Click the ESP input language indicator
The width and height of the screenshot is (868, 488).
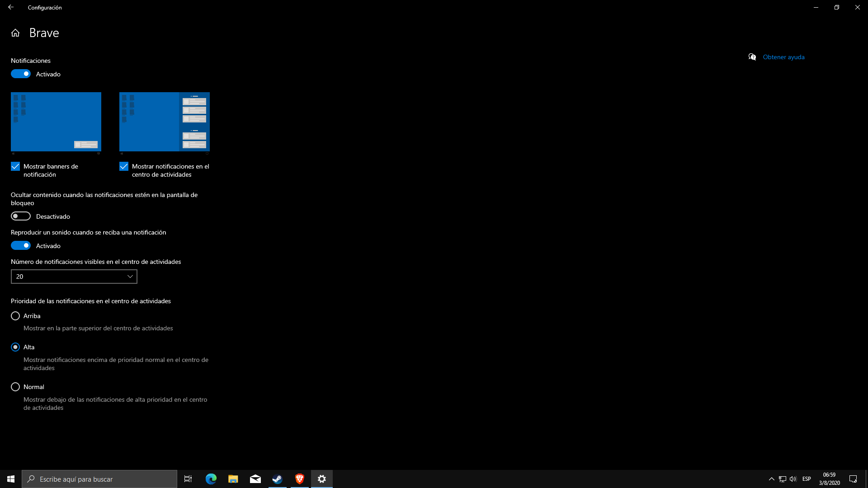click(x=807, y=479)
